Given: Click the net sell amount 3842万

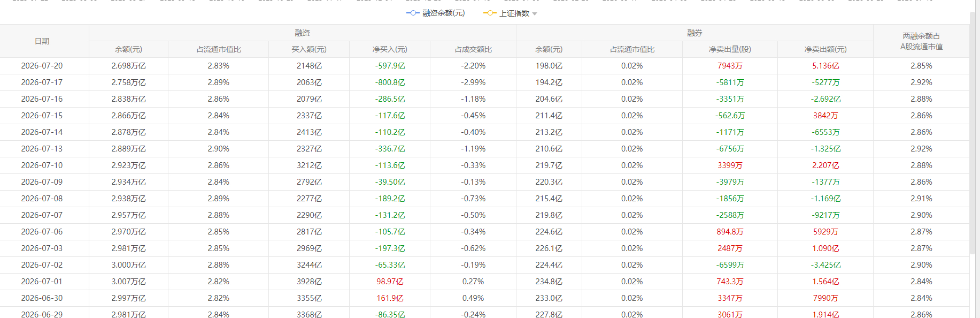Looking at the screenshot, I should (x=825, y=116).
